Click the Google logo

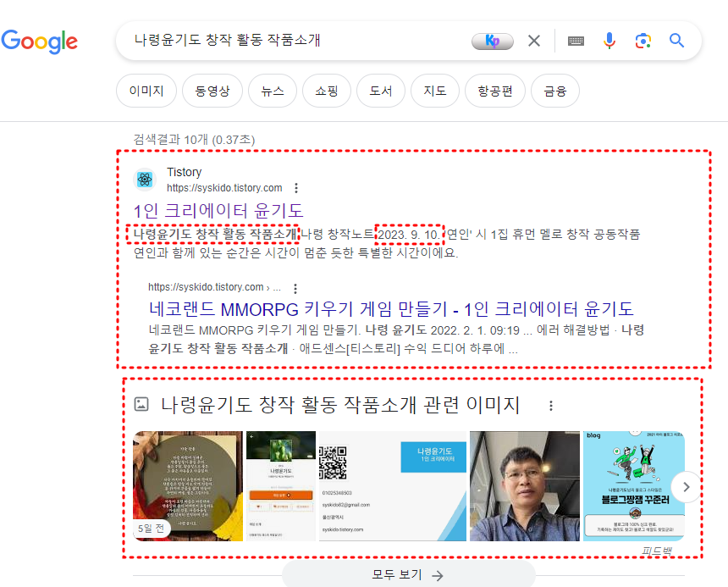click(40, 42)
